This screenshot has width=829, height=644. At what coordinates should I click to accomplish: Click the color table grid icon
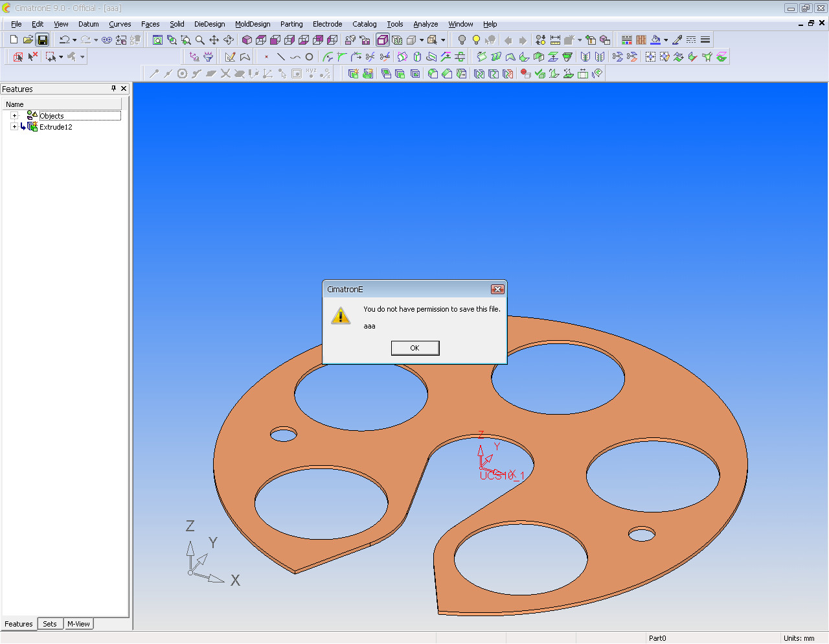pos(626,40)
